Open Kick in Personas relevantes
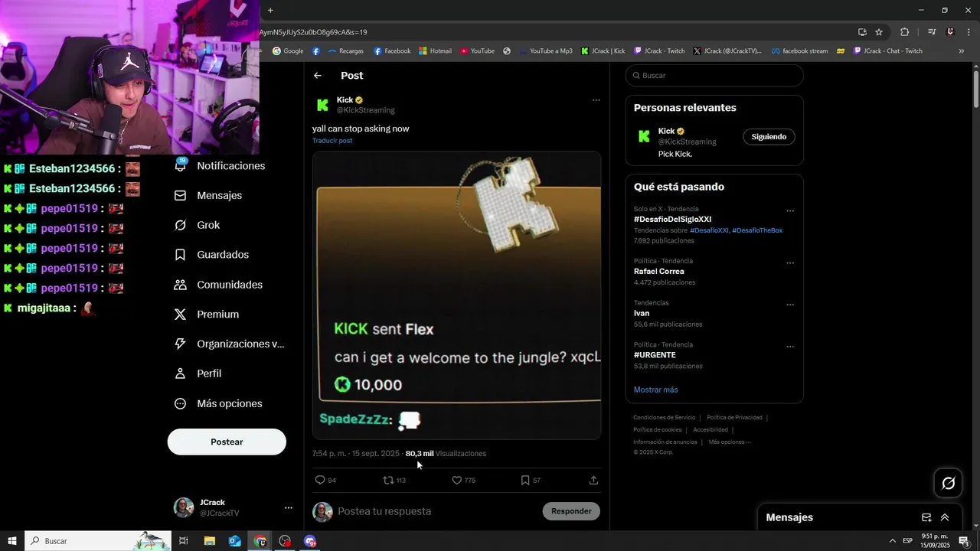980x551 pixels. click(x=668, y=131)
